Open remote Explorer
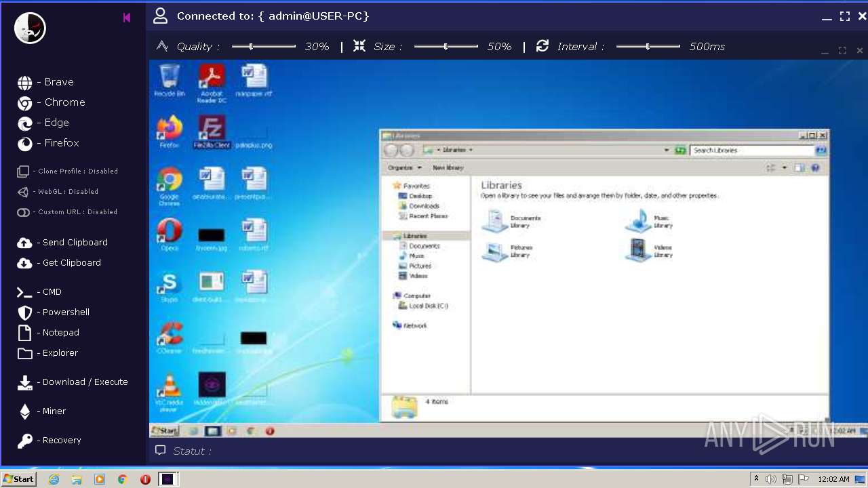868x488 pixels. (47, 353)
